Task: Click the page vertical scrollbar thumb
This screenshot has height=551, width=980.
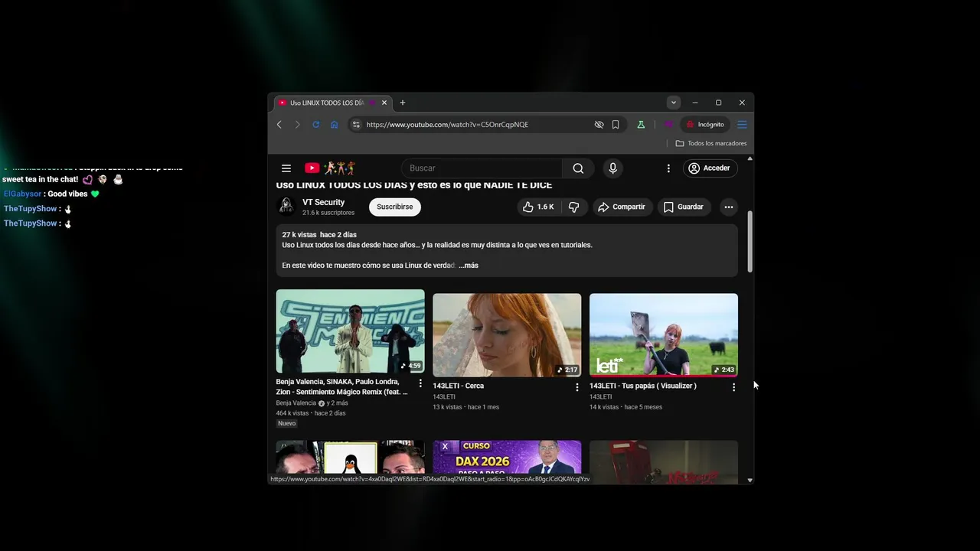Action: coord(750,241)
